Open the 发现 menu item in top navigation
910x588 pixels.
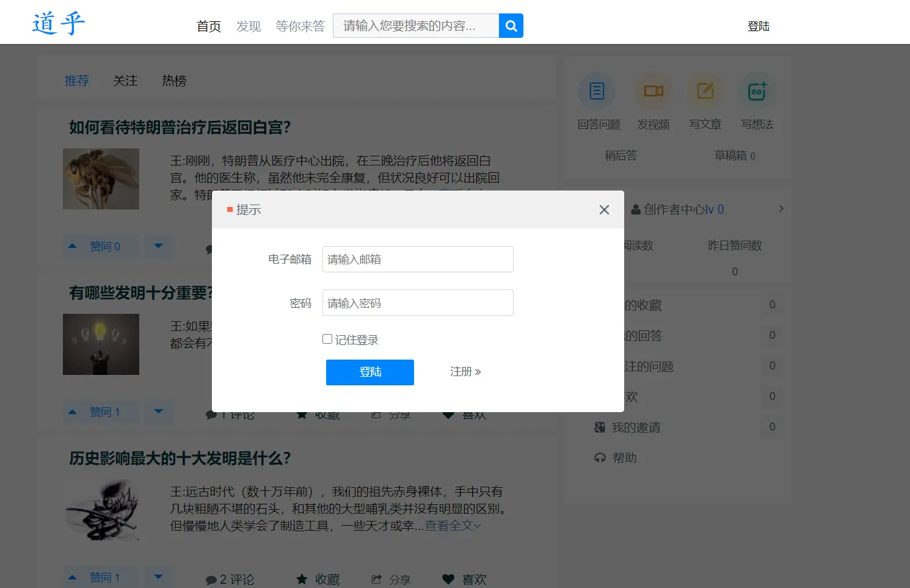[x=248, y=26]
